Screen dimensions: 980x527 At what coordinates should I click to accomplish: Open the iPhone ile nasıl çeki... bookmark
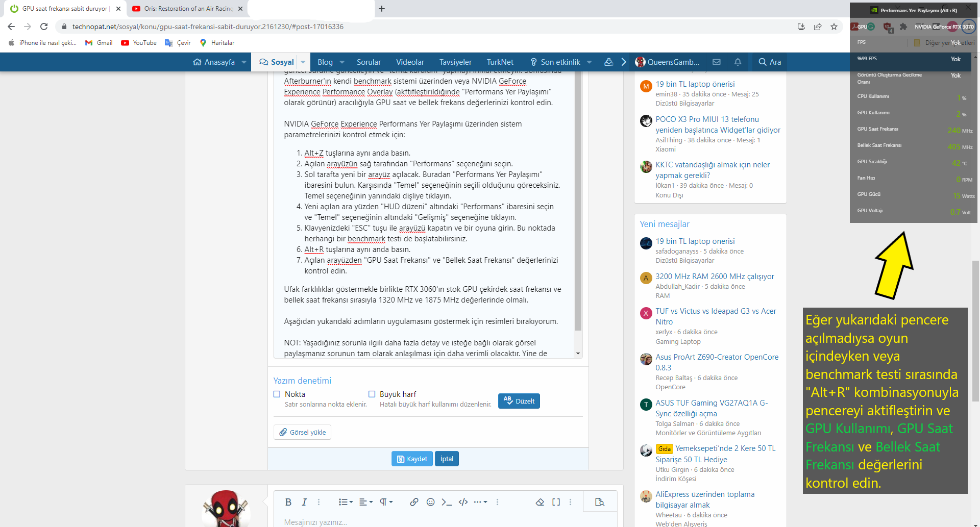click(x=42, y=43)
